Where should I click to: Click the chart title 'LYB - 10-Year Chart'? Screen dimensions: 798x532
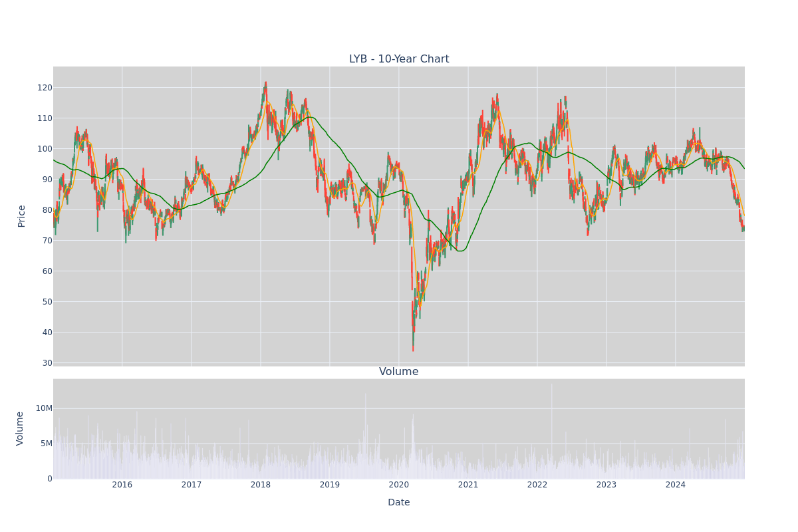[399, 59]
